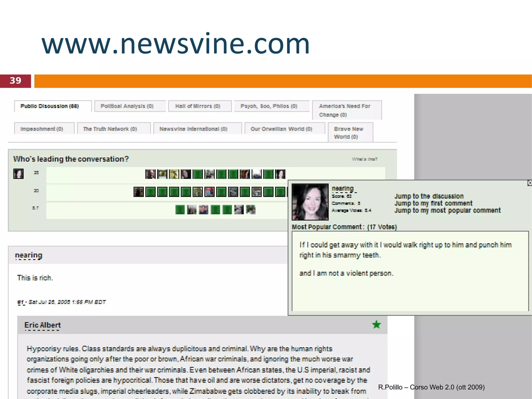
Task: Click "Who's leading the conversation?" heading
Action: point(71,159)
